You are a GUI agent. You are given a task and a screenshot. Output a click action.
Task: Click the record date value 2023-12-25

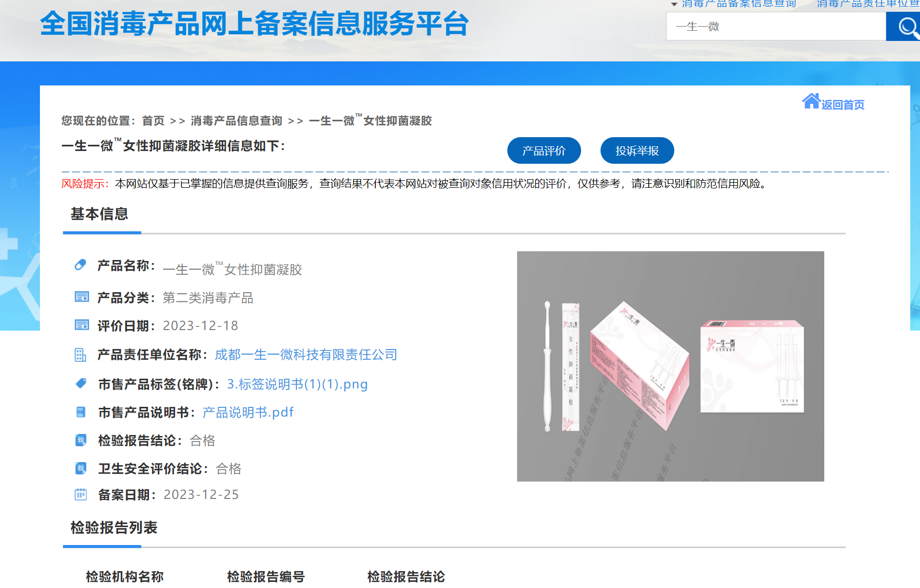201,494
